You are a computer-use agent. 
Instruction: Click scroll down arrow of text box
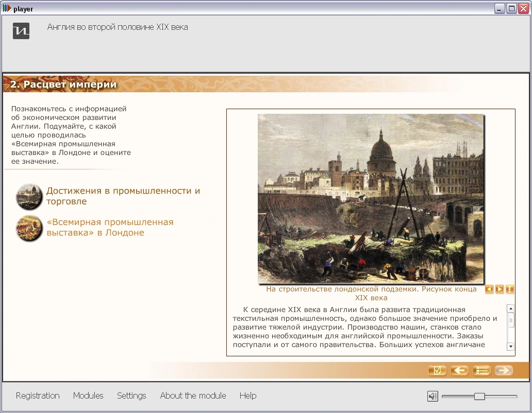coord(510,346)
